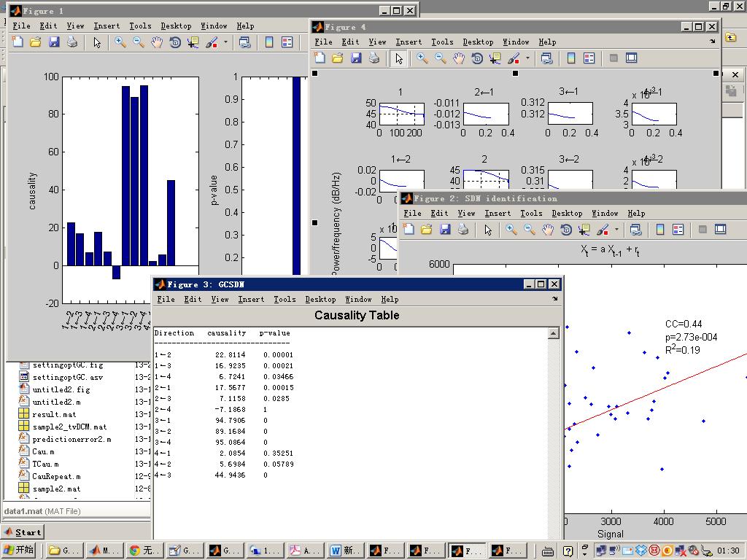747x560 pixels.
Task: Open predictionerror2.m in file list
Action: [71, 439]
